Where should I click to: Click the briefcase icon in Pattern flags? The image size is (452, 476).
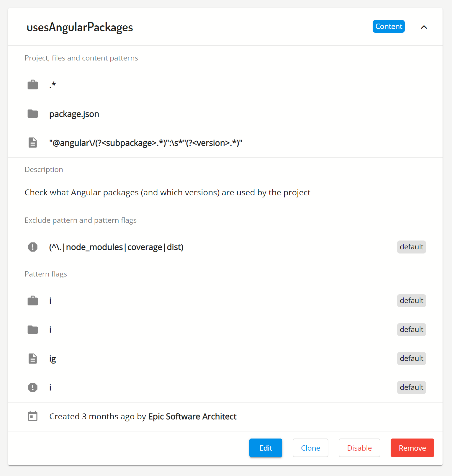tap(33, 301)
